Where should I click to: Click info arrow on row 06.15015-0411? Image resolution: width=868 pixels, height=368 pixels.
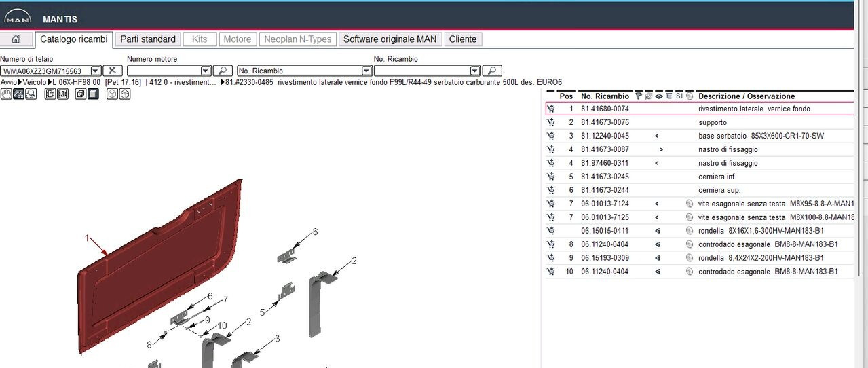[x=658, y=231]
